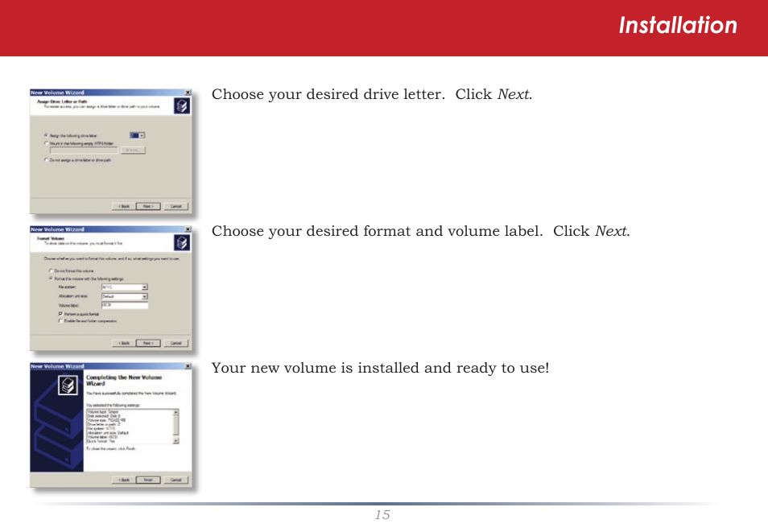Click 'Completing the New Volume Wizard' heading

[x=123, y=380]
